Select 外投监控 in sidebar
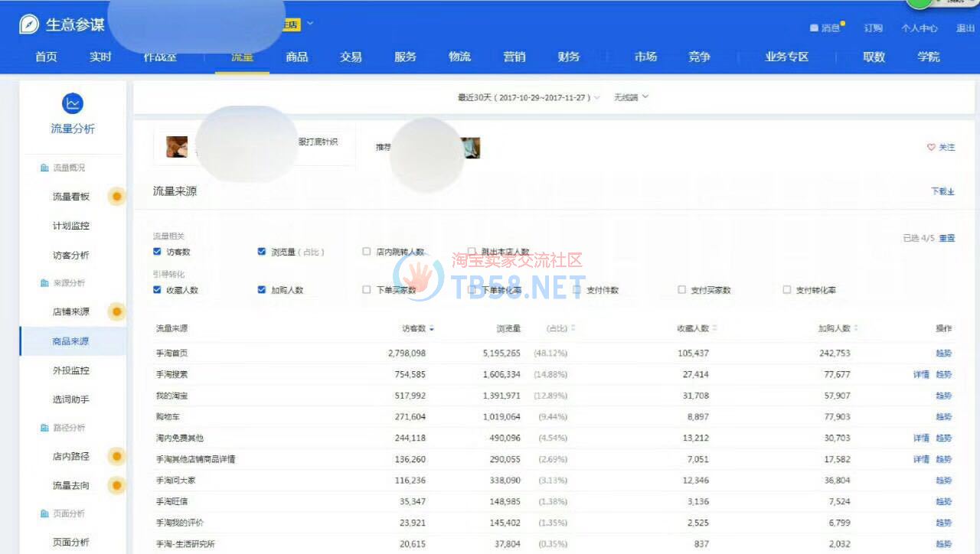Image resolution: width=980 pixels, height=554 pixels. [71, 370]
